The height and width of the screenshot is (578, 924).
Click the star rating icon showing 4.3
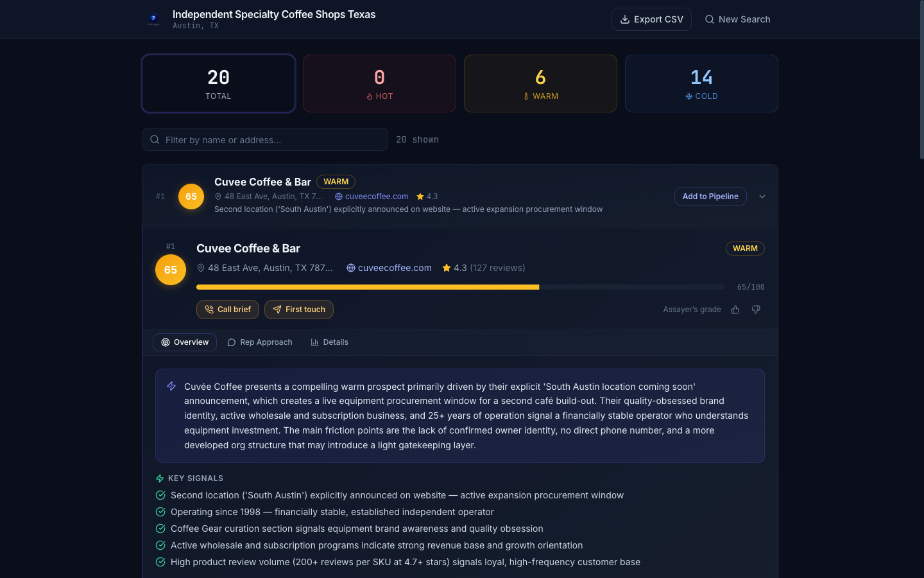pyautogui.click(x=447, y=268)
